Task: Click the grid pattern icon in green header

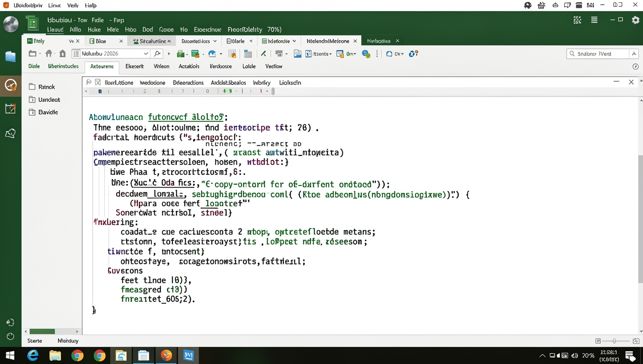Action: (x=577, y=20)
